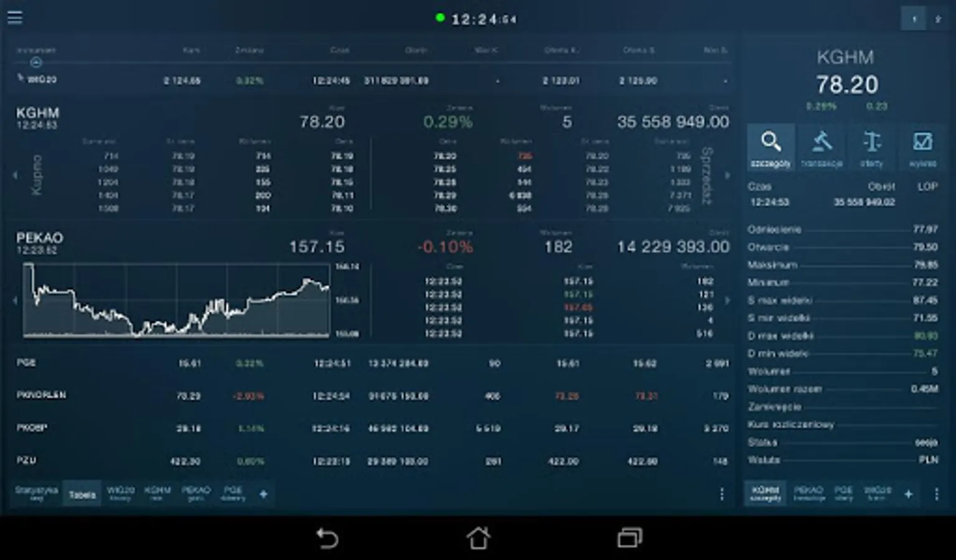Add a new tab in the right panel bar
Screen dimensions: 956x560
[908, 494]
